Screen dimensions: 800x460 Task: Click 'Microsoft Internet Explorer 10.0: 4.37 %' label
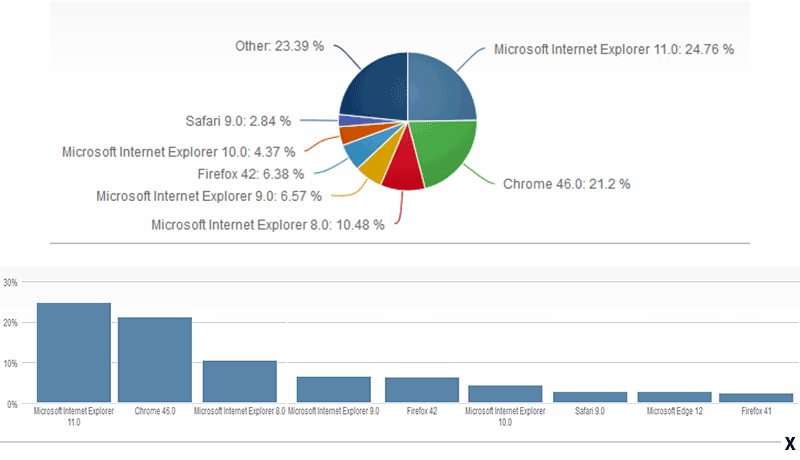coord(179,152)
